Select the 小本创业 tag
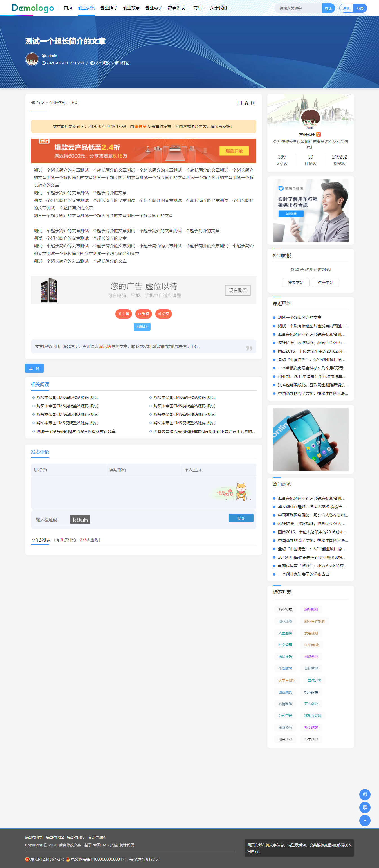The height and width of the screenshot is (868, 379). click(x=311, y=739)
